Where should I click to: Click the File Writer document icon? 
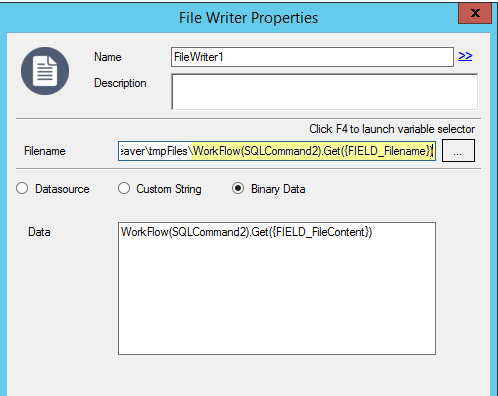45,71
